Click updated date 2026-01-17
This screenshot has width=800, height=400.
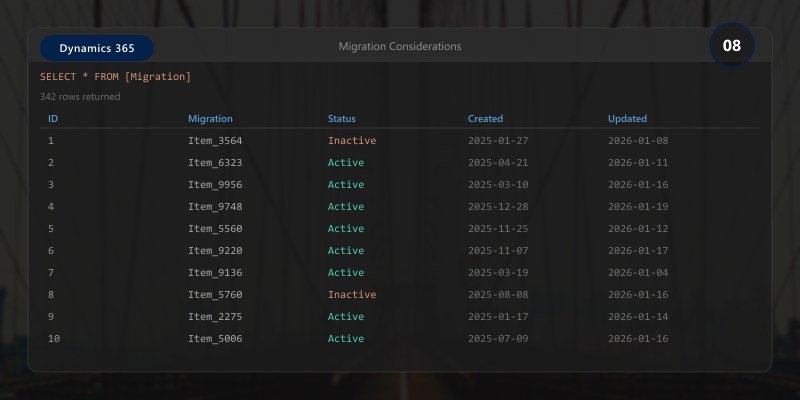(x=638, y=250)
